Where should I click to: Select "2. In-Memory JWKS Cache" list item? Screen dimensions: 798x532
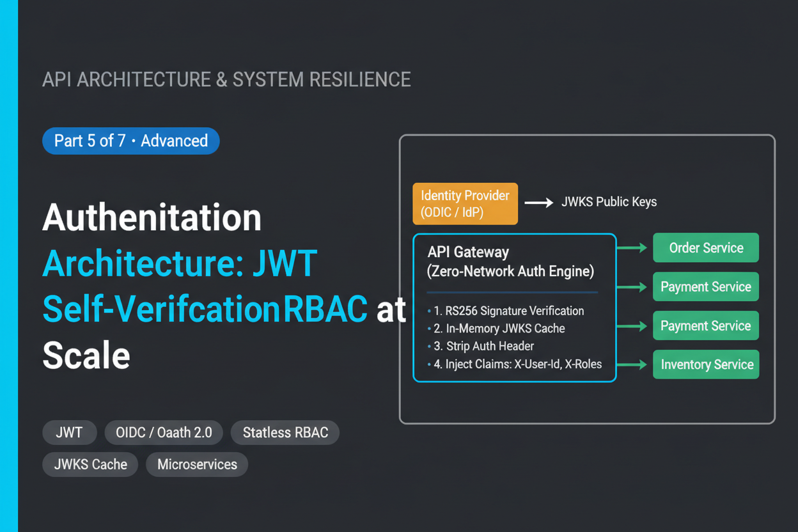pyautogui.click(x=499, y=329)
